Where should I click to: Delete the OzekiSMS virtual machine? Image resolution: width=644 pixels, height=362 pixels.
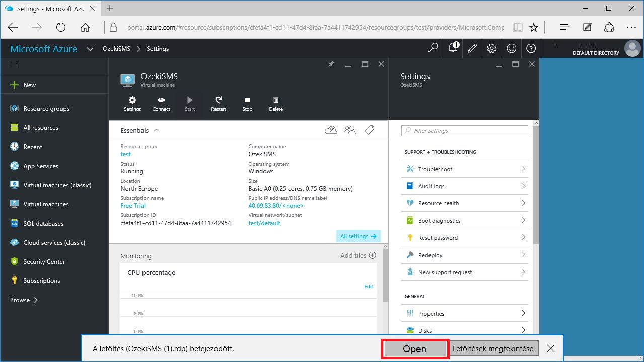[276, 104]
